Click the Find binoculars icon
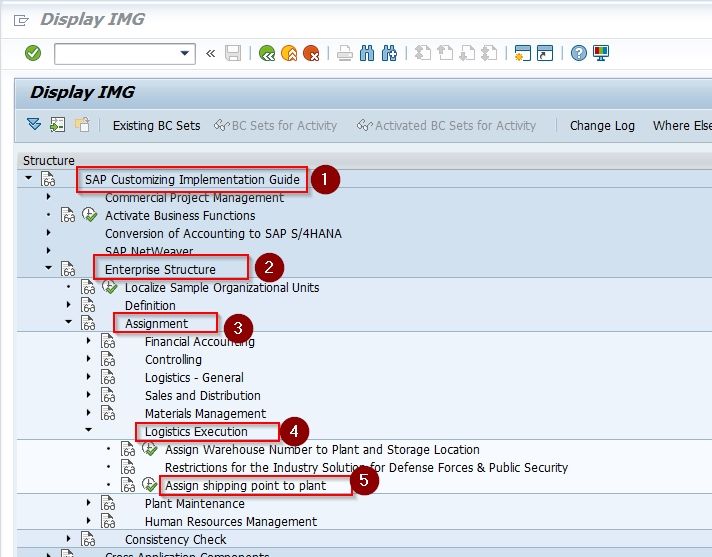The image size is (712, 557). pyautogui.click(x=367, y=54)
